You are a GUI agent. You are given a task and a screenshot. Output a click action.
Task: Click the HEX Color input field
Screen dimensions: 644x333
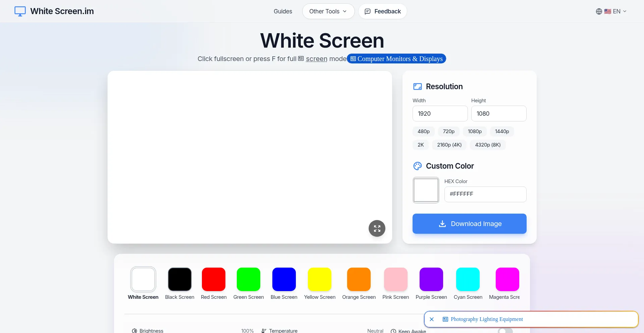485,194
